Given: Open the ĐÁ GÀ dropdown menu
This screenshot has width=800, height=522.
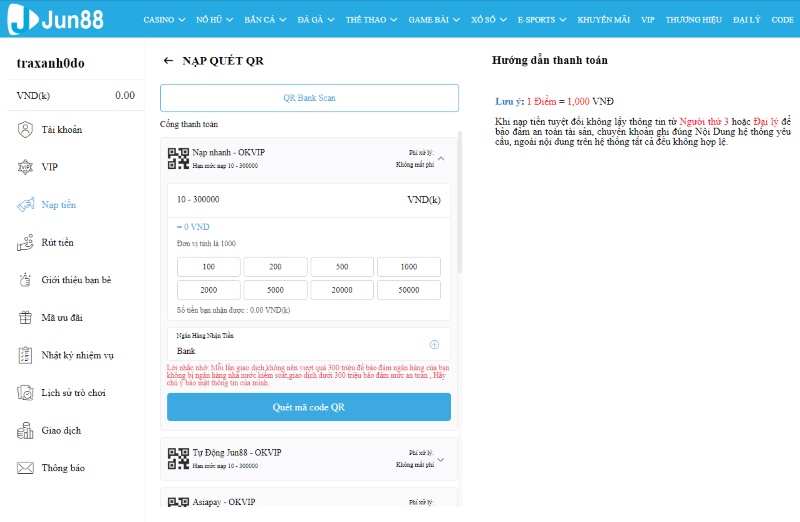Looking at the screenshot, I should coord(316,19).
